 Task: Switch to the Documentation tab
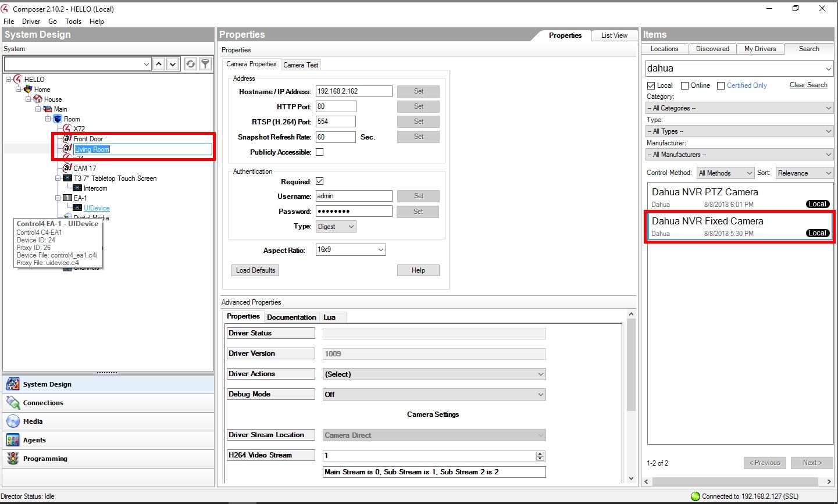(x=291, y=317)
